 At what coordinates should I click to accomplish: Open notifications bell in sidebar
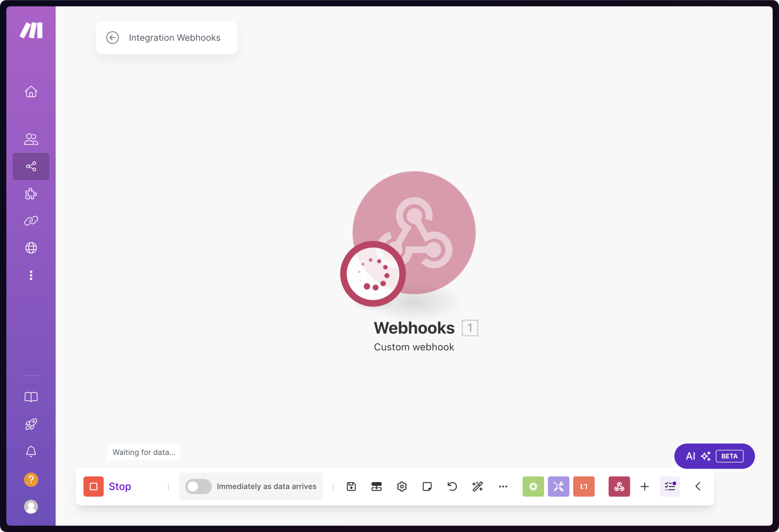coord(31,451)
